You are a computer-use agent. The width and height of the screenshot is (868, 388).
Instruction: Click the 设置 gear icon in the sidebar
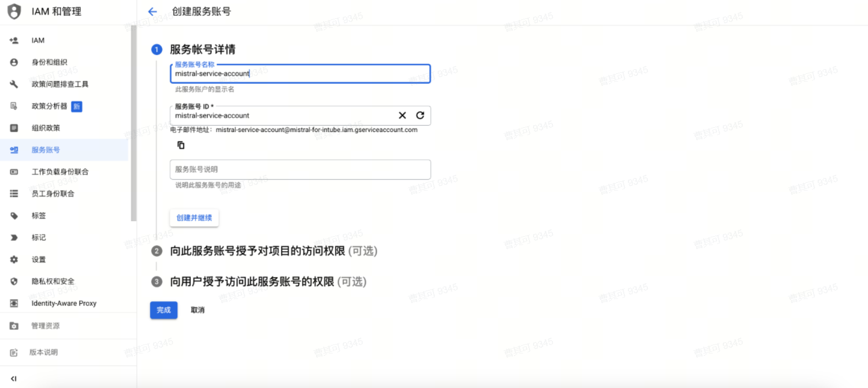click(14, 259)
